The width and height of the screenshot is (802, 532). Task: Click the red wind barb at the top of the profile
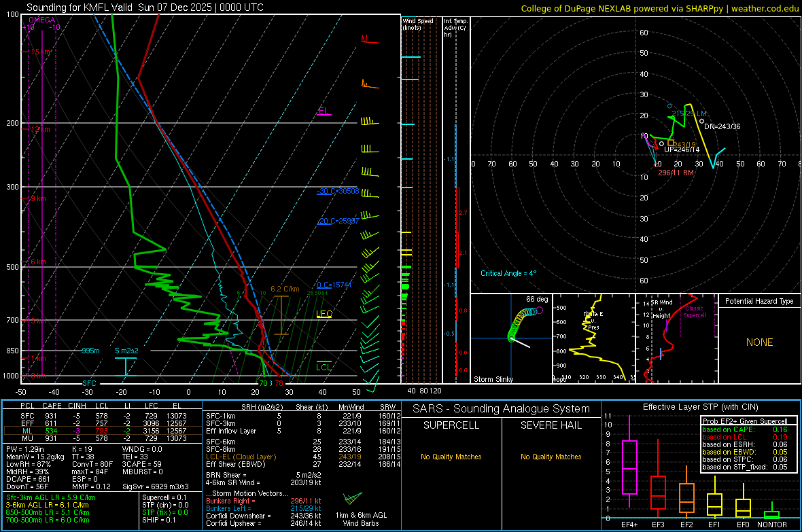(x=370, y=39)
